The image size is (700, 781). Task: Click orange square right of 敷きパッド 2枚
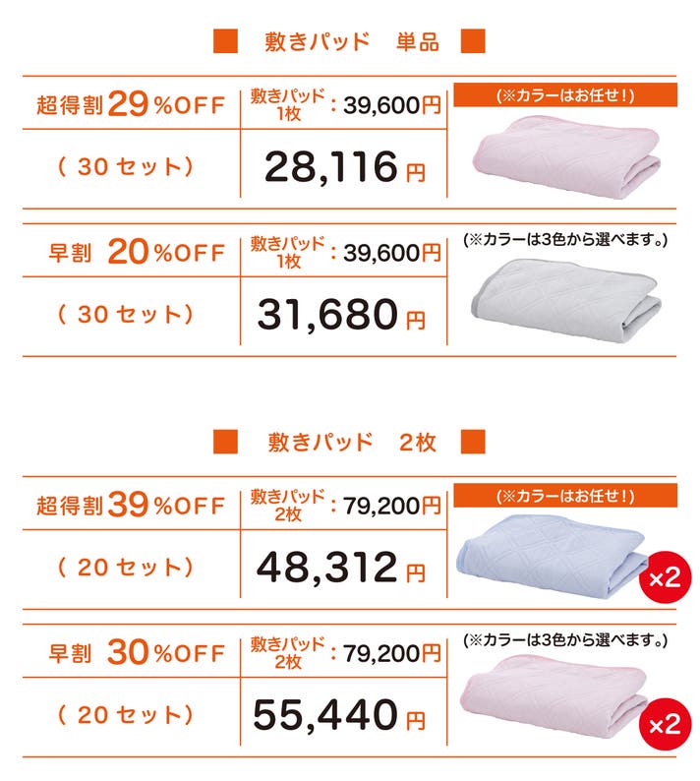[474, 442]
